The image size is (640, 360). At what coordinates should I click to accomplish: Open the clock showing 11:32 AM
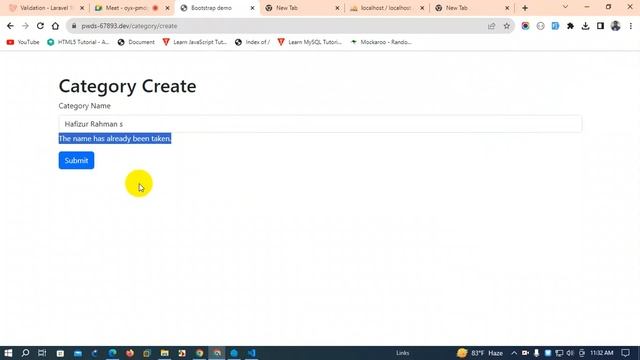(x=602, y=353)
